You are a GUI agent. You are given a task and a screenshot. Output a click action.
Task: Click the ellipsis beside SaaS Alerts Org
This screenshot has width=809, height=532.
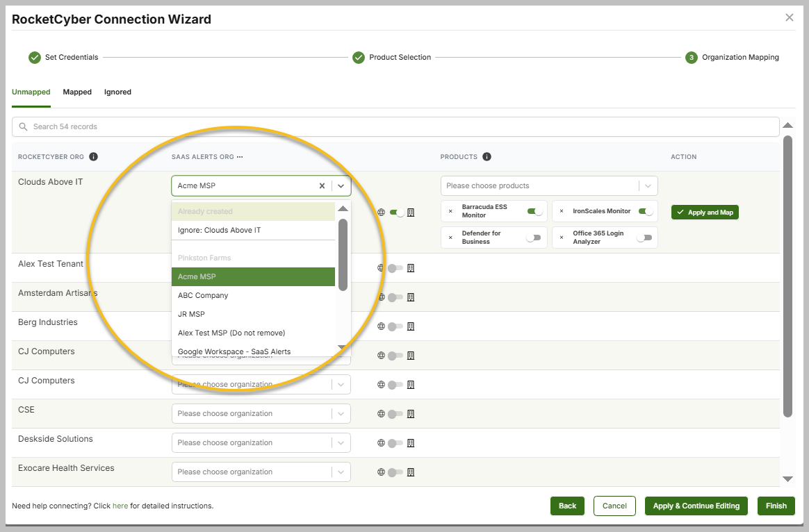pyautogui.click(x=240, y=157)
